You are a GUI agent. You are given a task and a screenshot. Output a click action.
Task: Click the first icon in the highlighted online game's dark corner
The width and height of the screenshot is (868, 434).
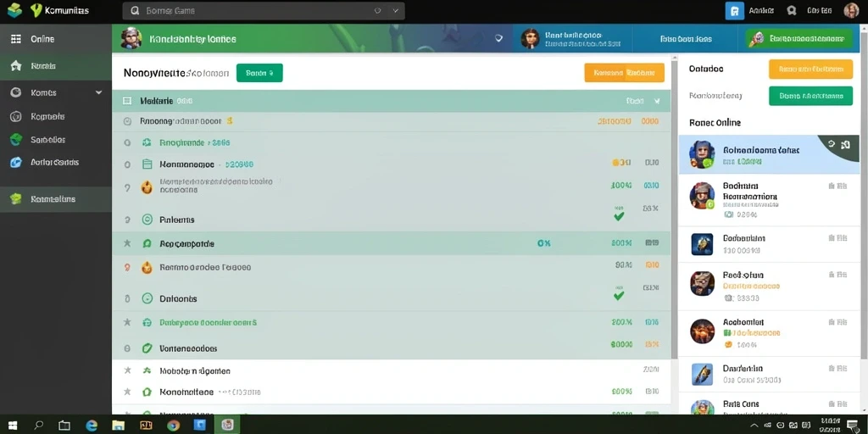(831, 144)
